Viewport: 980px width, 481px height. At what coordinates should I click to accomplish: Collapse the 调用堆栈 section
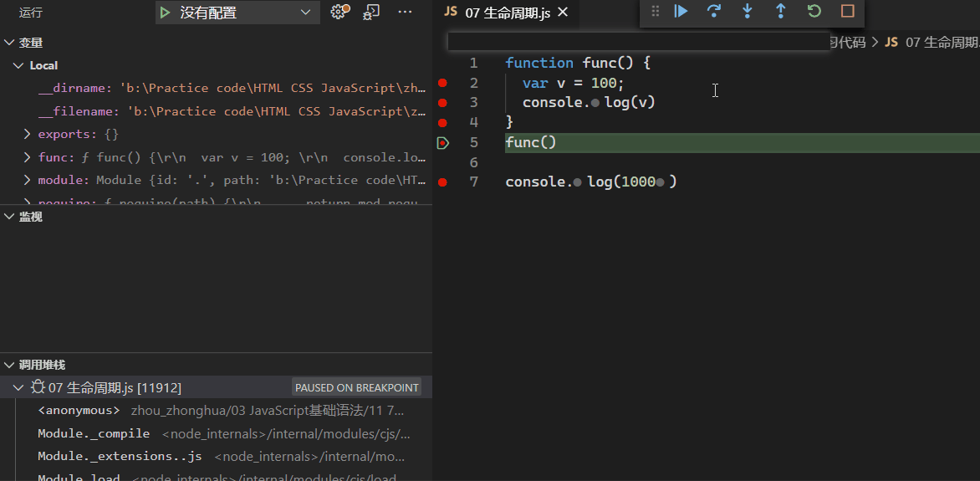pyautogui.click(x=9, y=365)
